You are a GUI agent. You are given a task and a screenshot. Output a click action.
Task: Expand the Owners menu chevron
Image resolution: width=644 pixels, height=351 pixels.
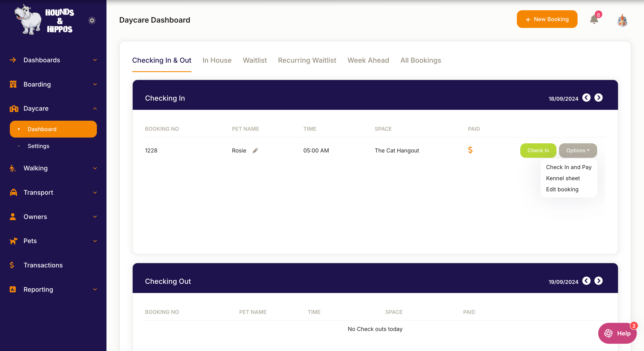(x=95, y=217)
